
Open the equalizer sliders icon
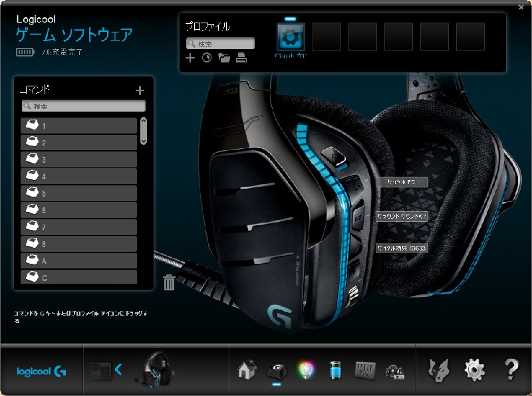(x=365, y=370)
